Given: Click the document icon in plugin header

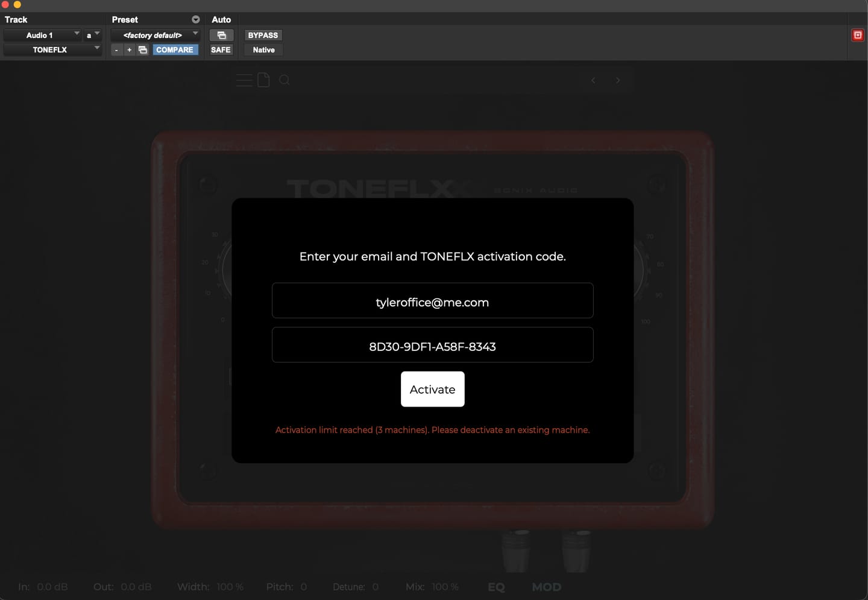Looking at the screenshot, I should [263, 80].
